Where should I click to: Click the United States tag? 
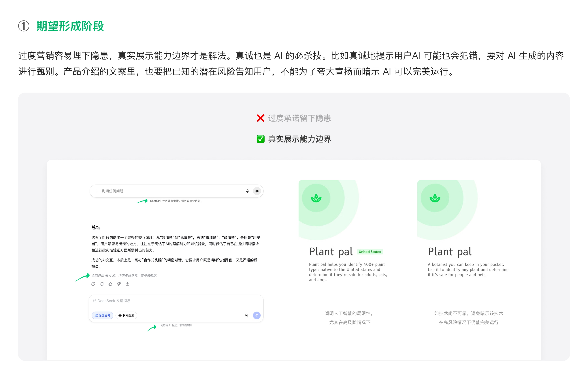pyautogui.click(x=370, y=252)
